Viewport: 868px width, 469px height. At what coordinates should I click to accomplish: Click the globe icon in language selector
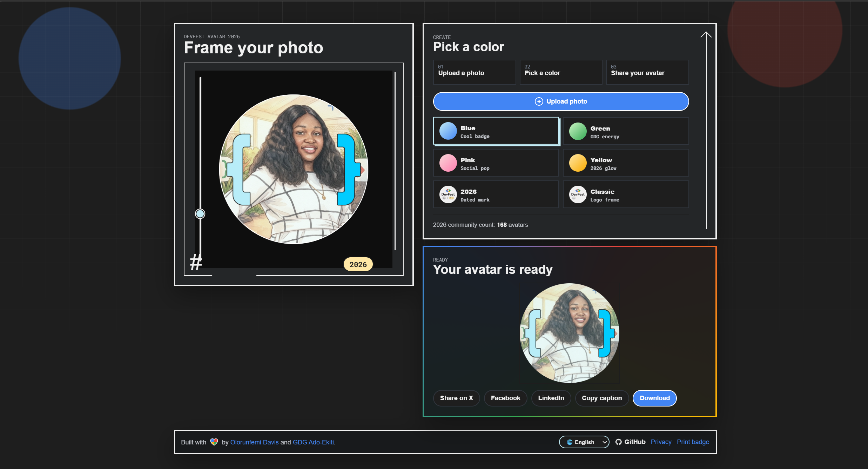click(x=570, y=442)
